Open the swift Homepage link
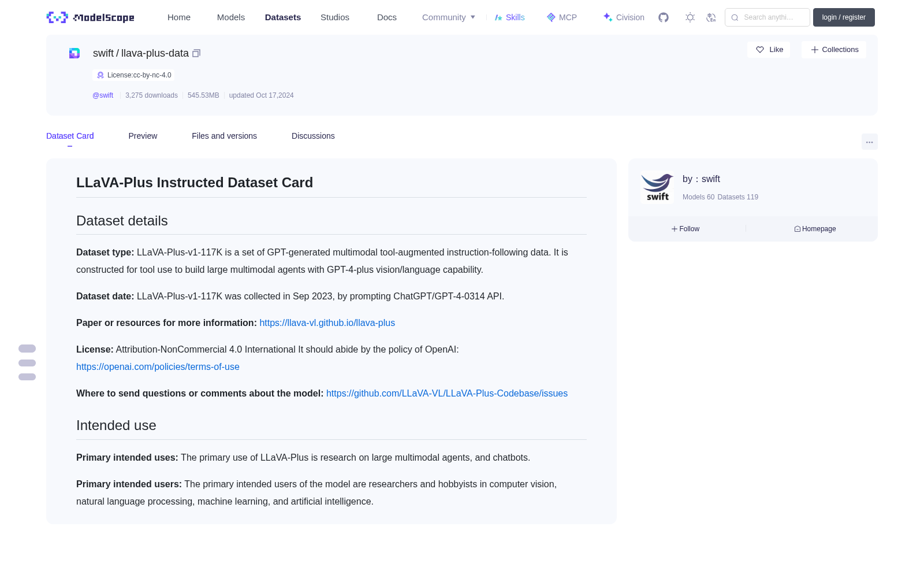 (815, 229)
